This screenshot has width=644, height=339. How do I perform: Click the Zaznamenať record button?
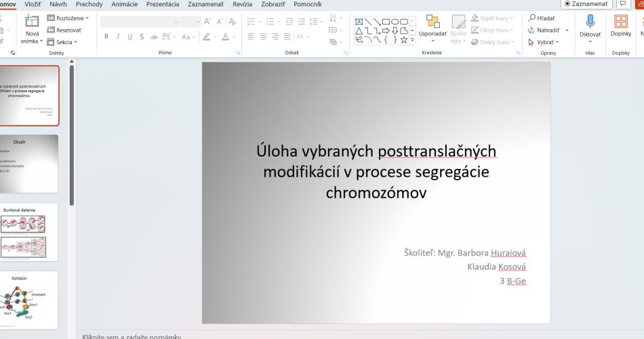click(586, 3)
